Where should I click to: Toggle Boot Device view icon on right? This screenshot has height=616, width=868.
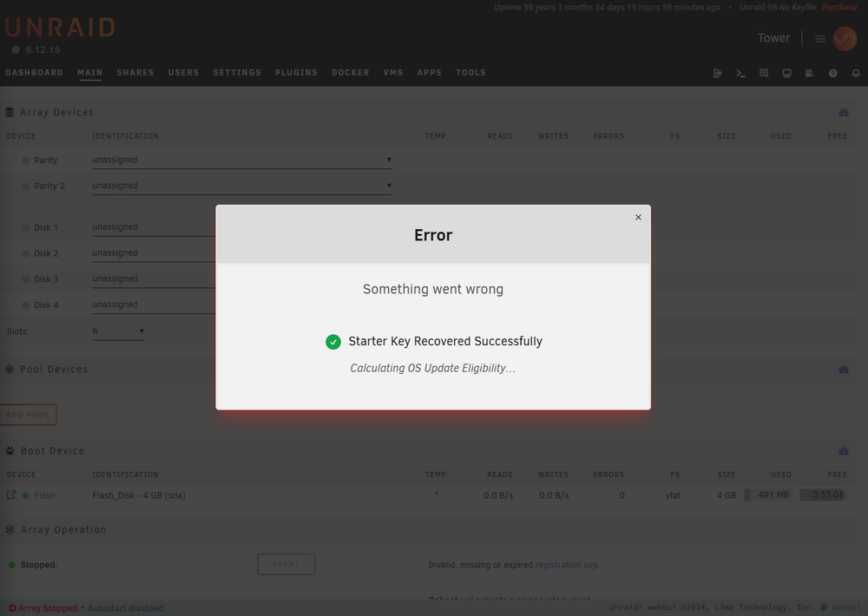[844, 451]
